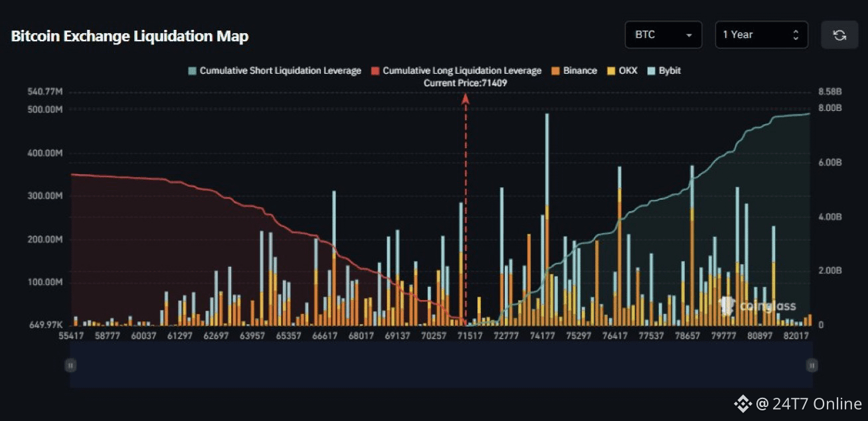Click the zoom range bar below the chart
This screenshot has width=868, height=421.
[441, 365]
